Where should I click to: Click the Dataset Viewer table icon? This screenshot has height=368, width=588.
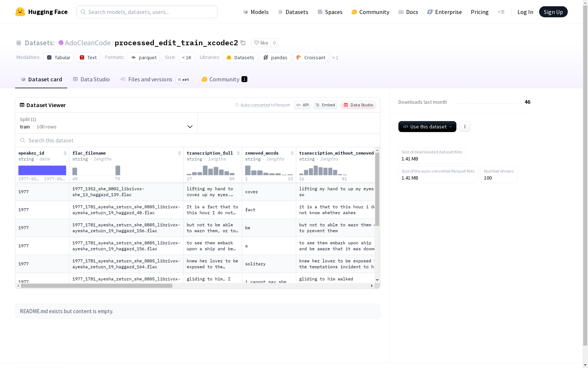point(22,105)
